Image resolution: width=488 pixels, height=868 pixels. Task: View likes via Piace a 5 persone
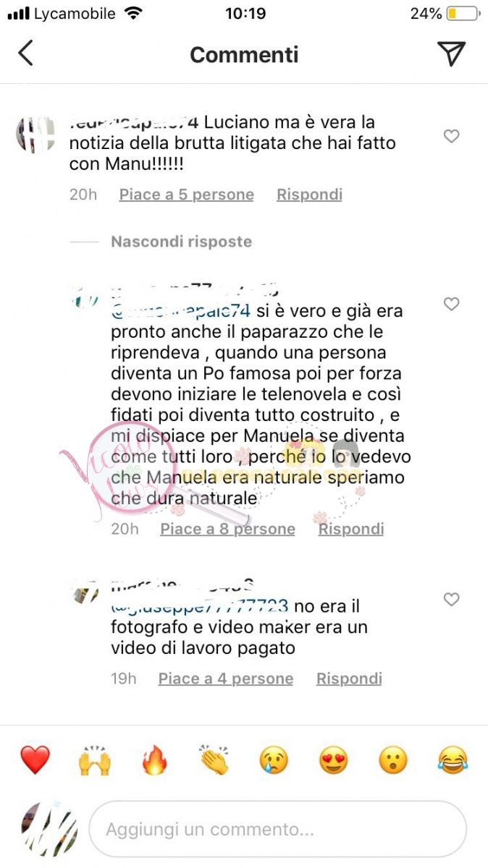(186, 195)
